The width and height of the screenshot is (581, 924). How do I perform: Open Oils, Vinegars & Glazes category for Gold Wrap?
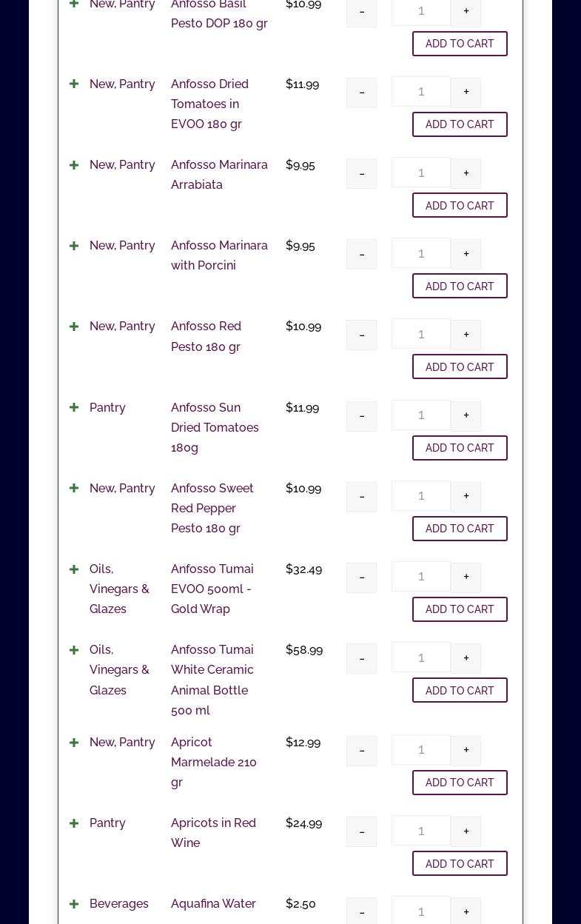pos(119,589)
